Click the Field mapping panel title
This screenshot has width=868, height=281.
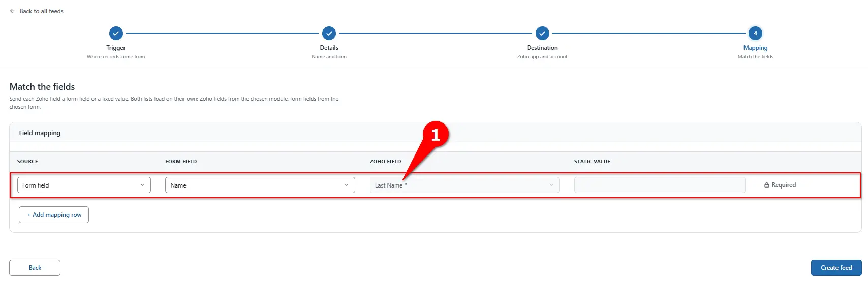pyautogui.click(x=40, y=133)
